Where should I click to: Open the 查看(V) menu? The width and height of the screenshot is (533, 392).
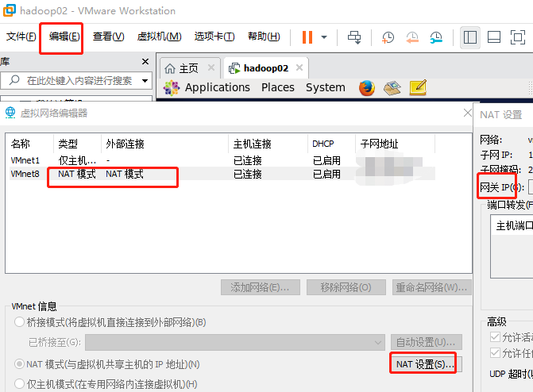tap(109, 37)
